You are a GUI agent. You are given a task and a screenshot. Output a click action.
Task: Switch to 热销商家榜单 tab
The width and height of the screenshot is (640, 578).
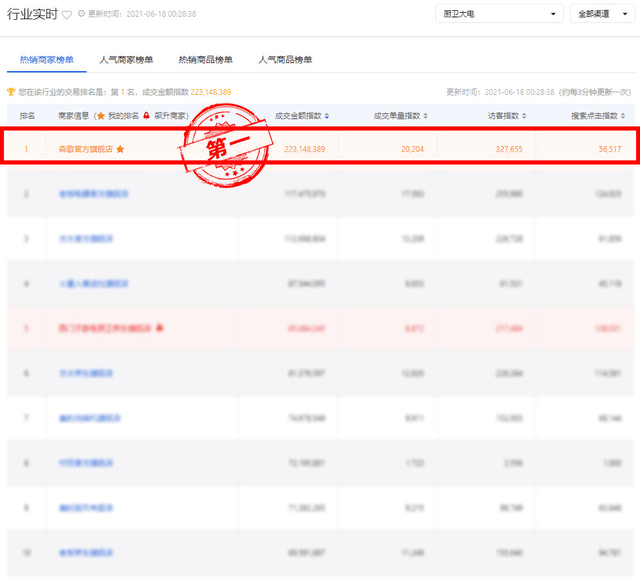coord(46,60)
